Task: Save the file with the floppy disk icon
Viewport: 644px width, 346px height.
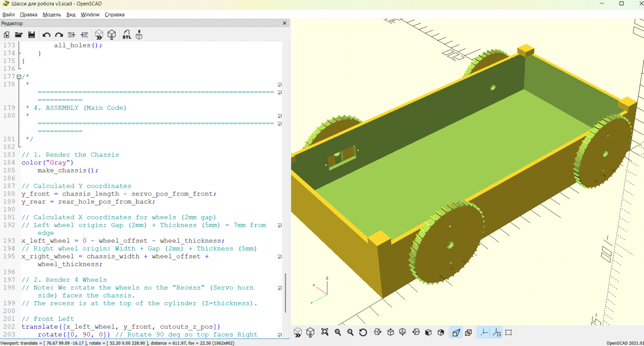Action: pos(31,35)
